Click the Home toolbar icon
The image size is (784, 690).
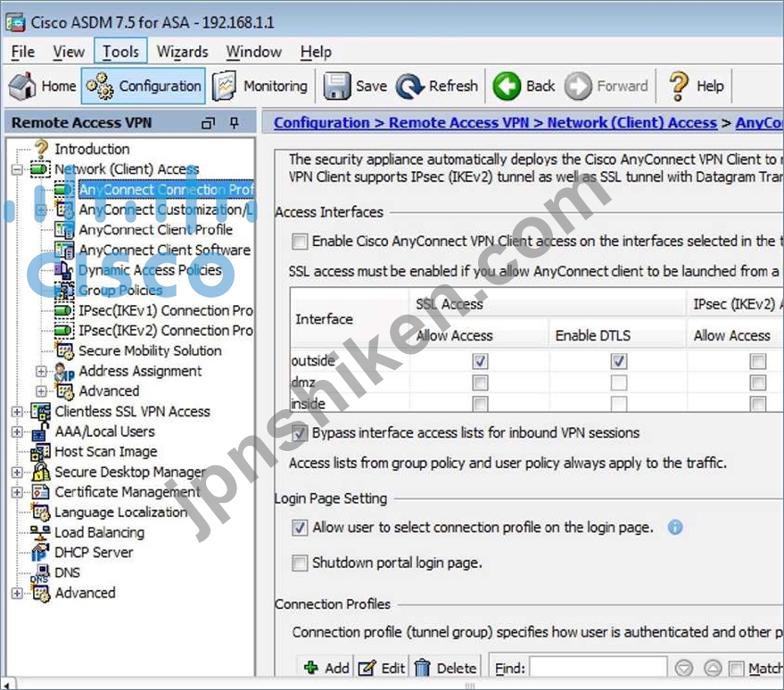(22, 86)
